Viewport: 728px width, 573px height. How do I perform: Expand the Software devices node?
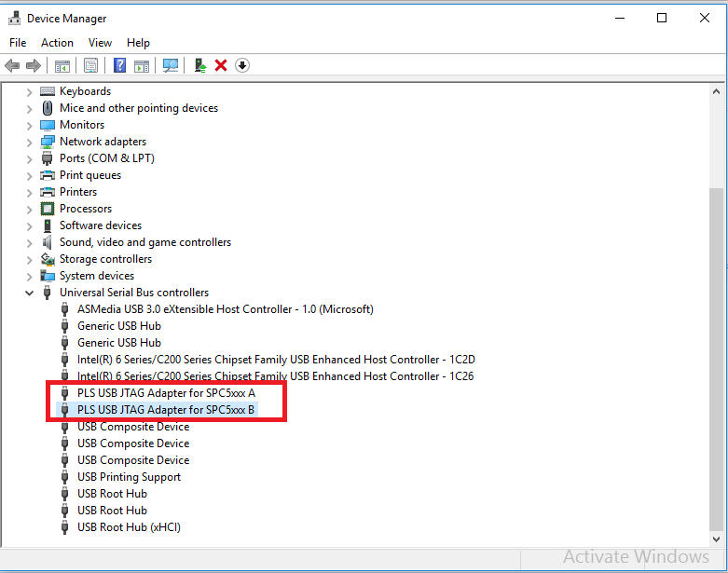click(x=29, y=226)
